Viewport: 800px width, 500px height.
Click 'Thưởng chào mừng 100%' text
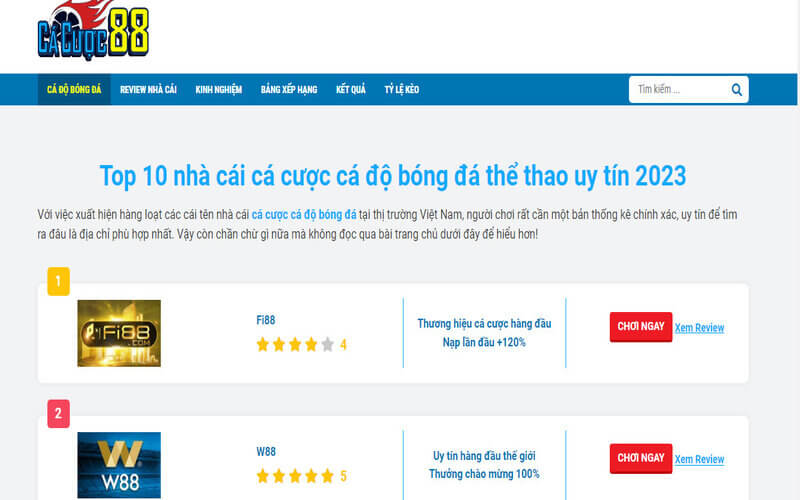click(x=484, y=474)
